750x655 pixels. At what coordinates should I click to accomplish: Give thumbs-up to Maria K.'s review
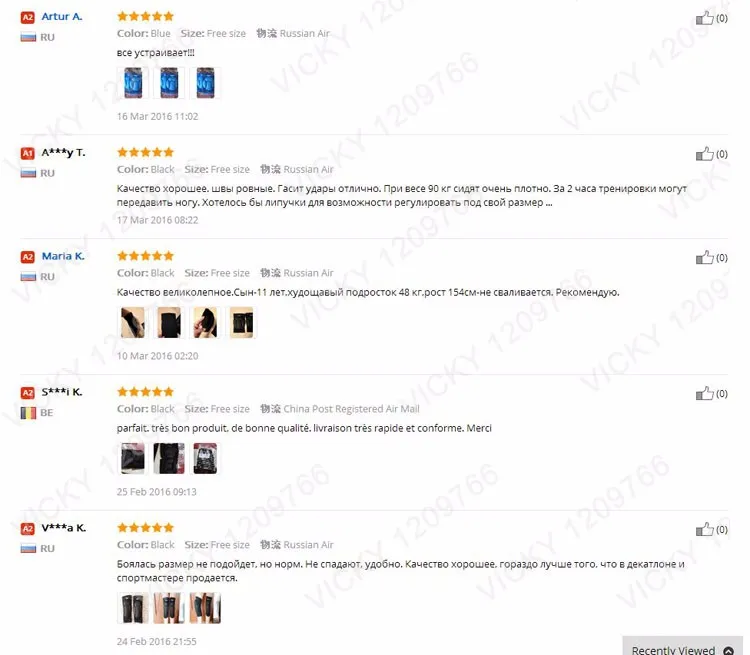(x=704, y=258)
